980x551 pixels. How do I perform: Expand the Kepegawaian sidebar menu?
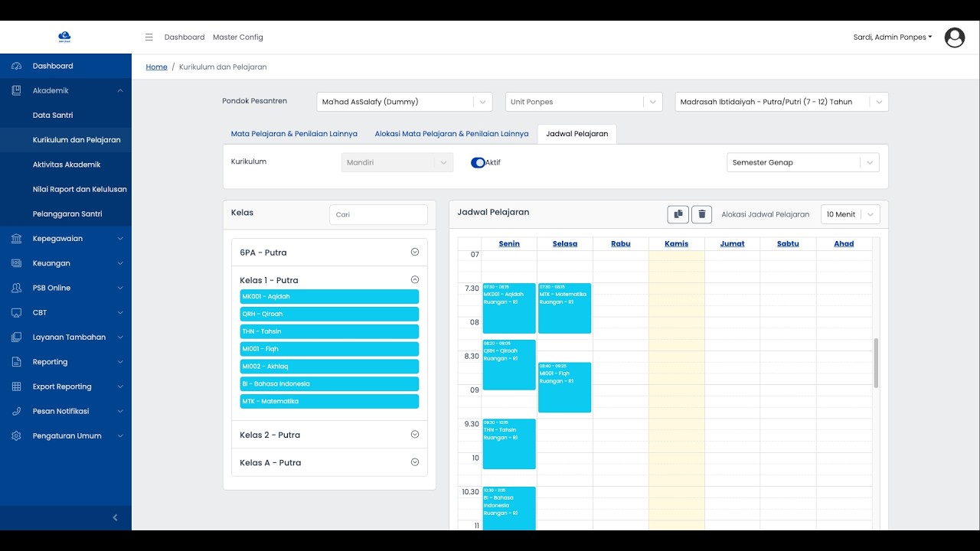coord(66,239)
